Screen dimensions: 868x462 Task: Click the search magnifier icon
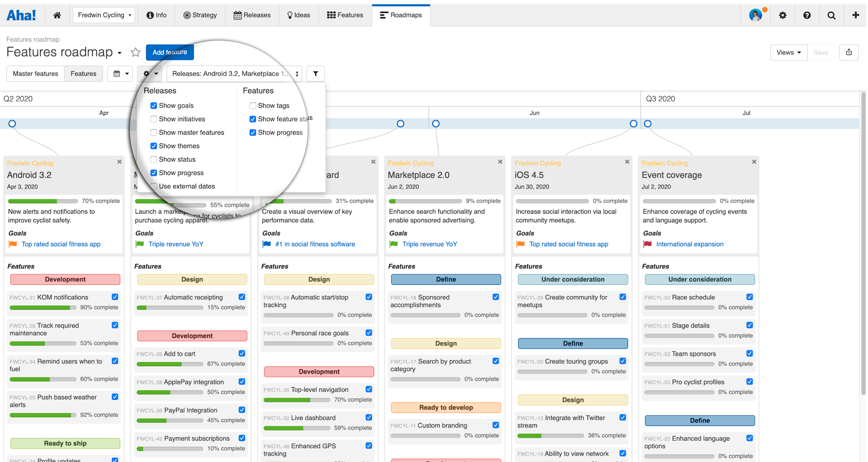(x=831, y=15)
